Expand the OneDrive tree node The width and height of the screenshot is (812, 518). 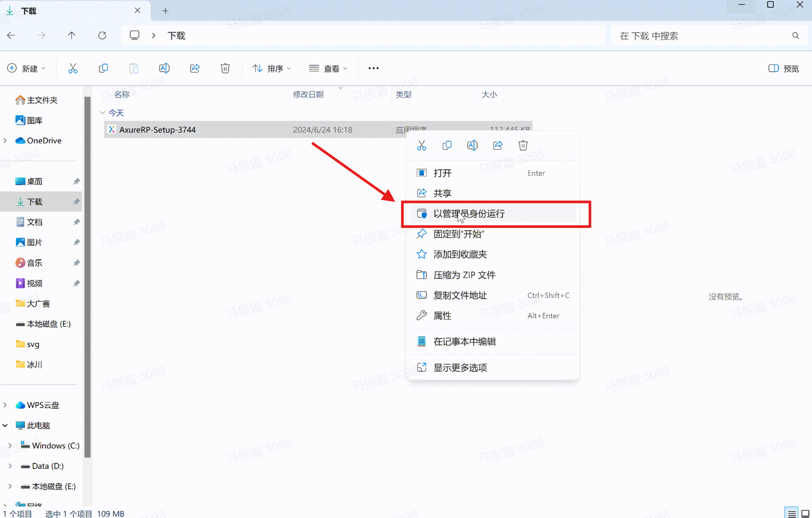(x=5, y=141)
